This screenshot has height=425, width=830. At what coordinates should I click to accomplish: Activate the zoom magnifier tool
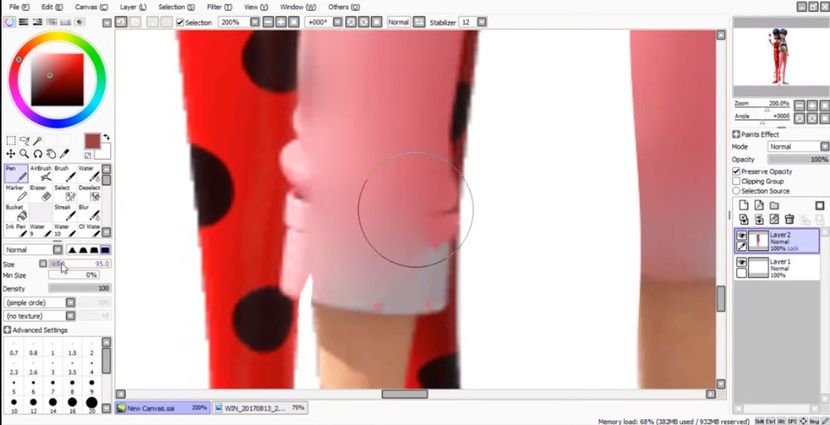[24, 154]
